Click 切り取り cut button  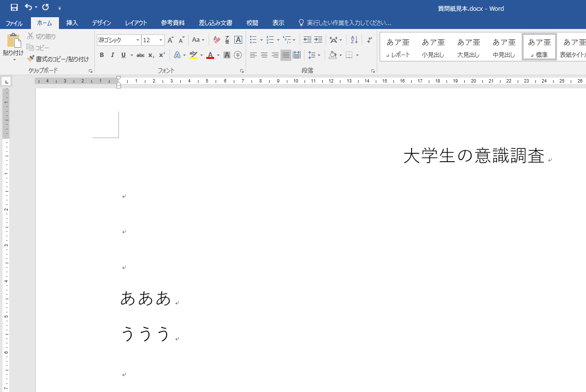tap(41, 36)
